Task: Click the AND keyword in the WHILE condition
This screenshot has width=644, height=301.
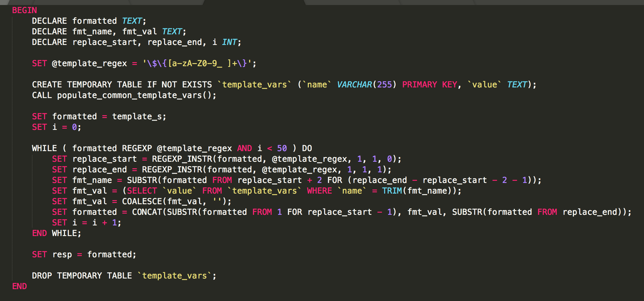Action: pos(244,148)
